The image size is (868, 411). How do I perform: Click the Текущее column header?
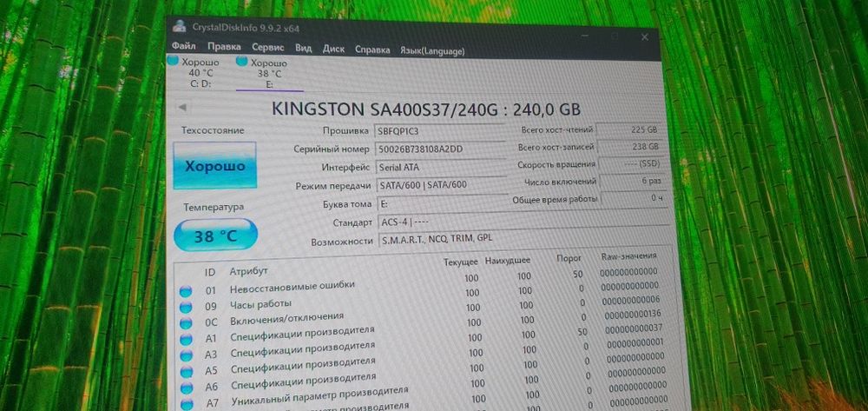461,261
